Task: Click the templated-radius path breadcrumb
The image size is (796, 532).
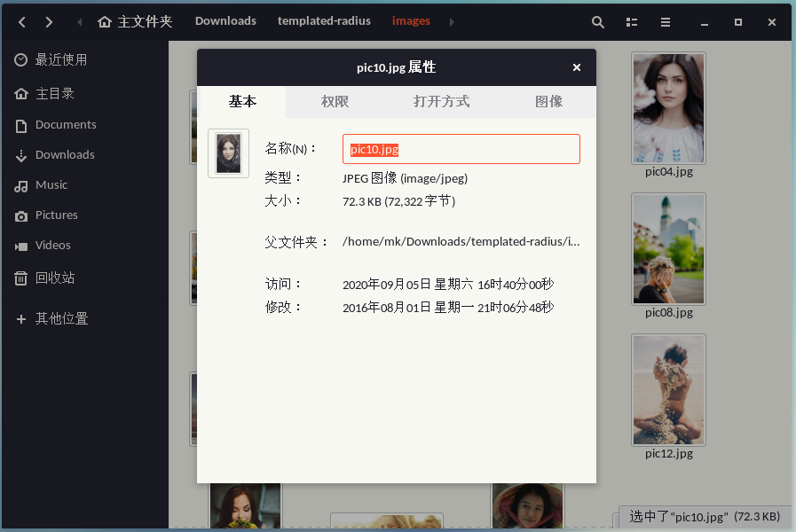Action: [x=324, y=21]
